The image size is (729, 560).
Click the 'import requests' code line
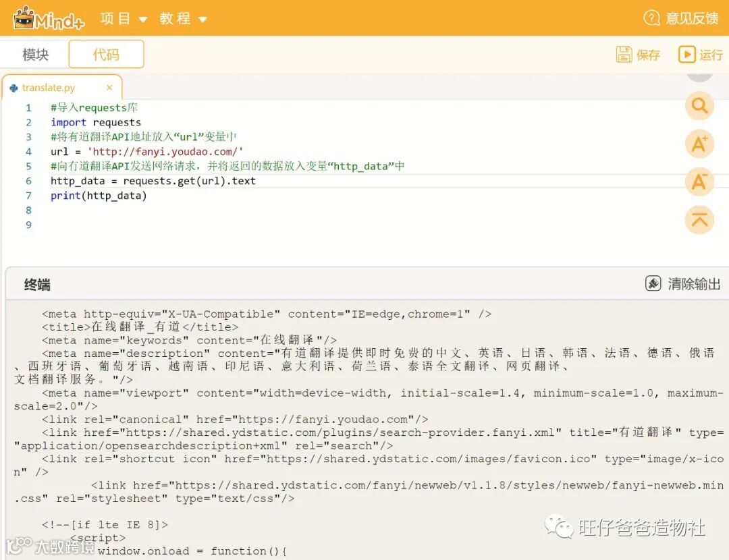coord(96,122)
